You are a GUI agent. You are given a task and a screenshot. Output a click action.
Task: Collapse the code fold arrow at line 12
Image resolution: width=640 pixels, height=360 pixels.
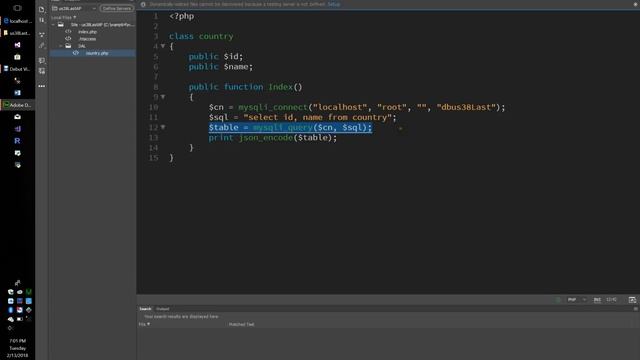click(163, 127)
